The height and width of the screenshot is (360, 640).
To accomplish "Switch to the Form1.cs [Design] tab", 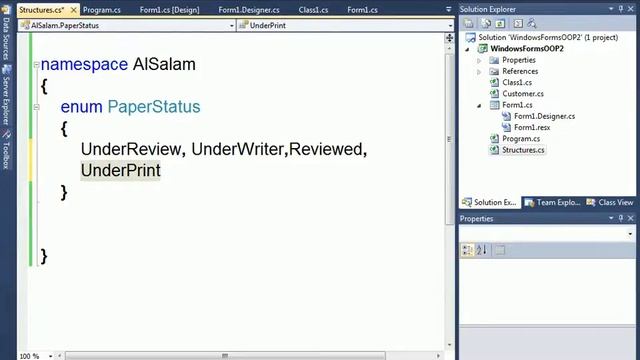I will pos(169,10).
